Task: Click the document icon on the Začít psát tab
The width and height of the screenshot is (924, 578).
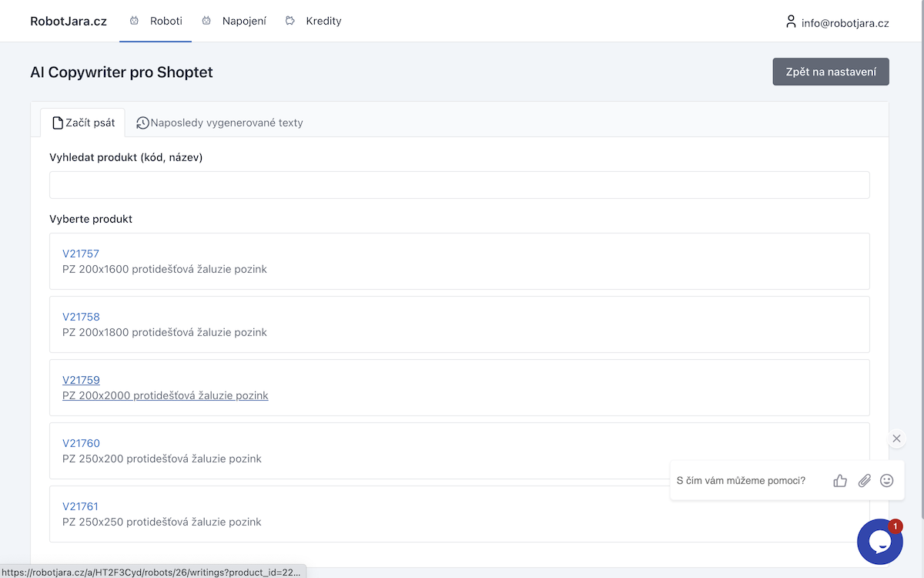Action: (58, 123)
